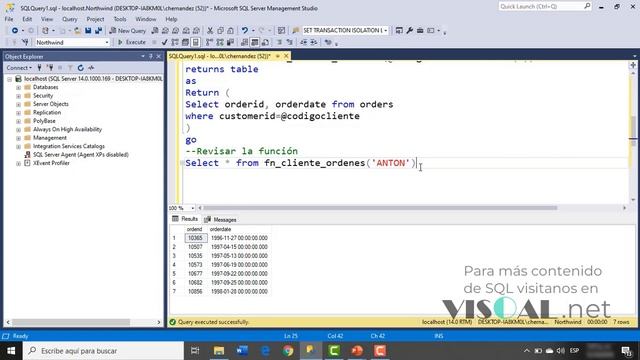Click result cell 10365
Image resolution: width=640 pixels, height=360 pixels.
[196, 238]
